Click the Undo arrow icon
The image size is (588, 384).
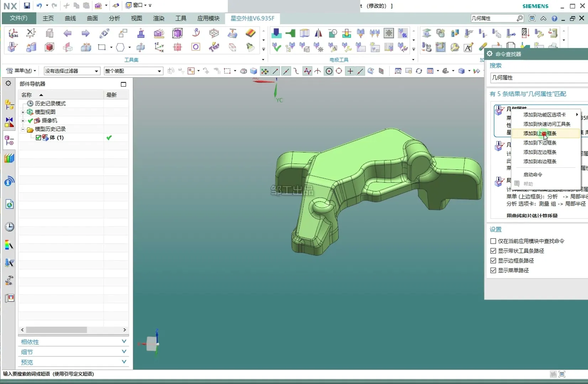click(x=39, y=5)
